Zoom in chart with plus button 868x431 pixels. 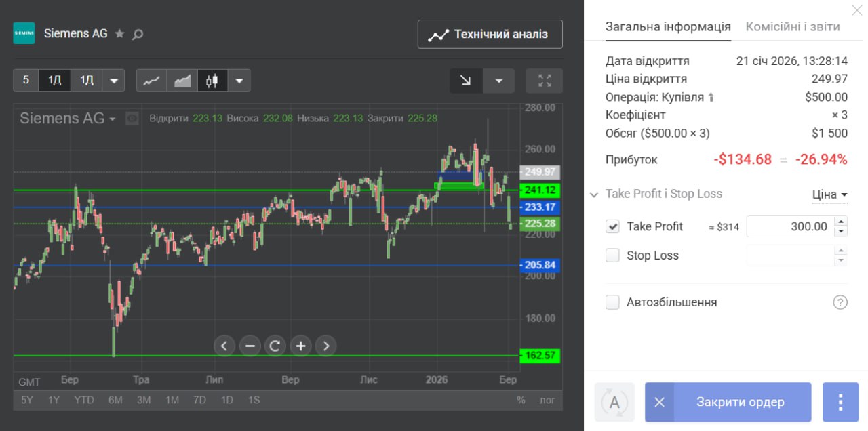[300, 346]
